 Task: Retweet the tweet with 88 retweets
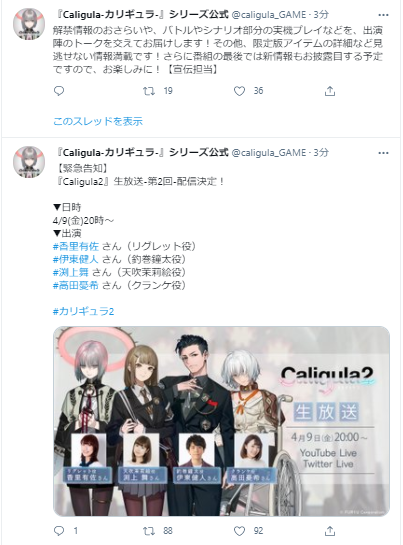click(x=149, y=531)
